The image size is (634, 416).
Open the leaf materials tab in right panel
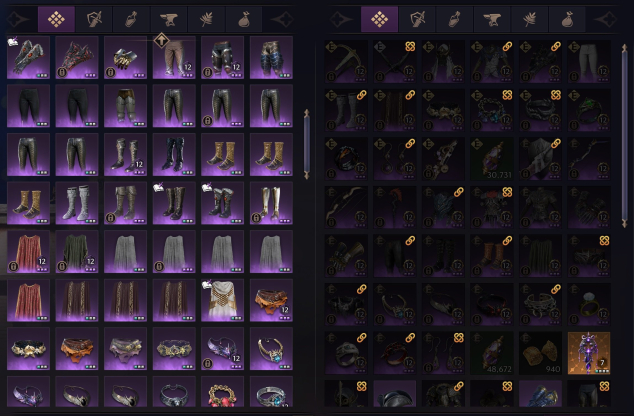[530, 19]
